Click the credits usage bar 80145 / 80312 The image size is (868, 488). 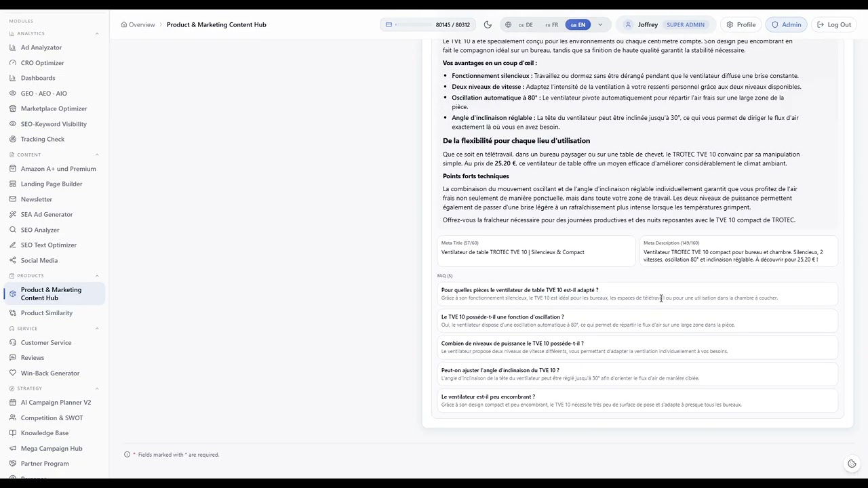427,24
